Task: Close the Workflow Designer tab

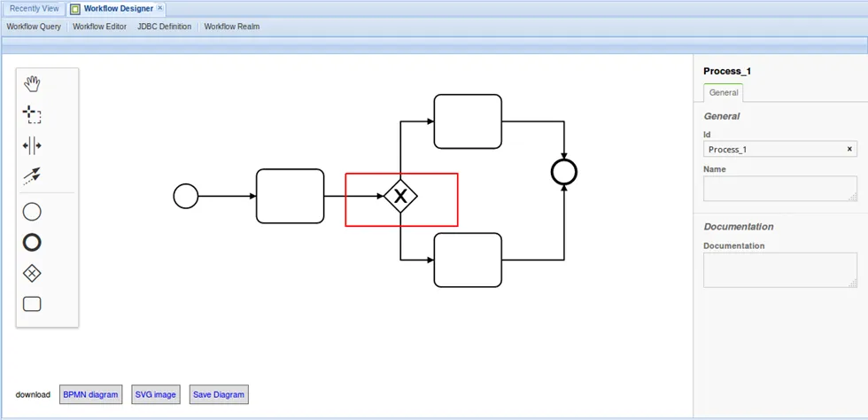Action: (159, 8)
